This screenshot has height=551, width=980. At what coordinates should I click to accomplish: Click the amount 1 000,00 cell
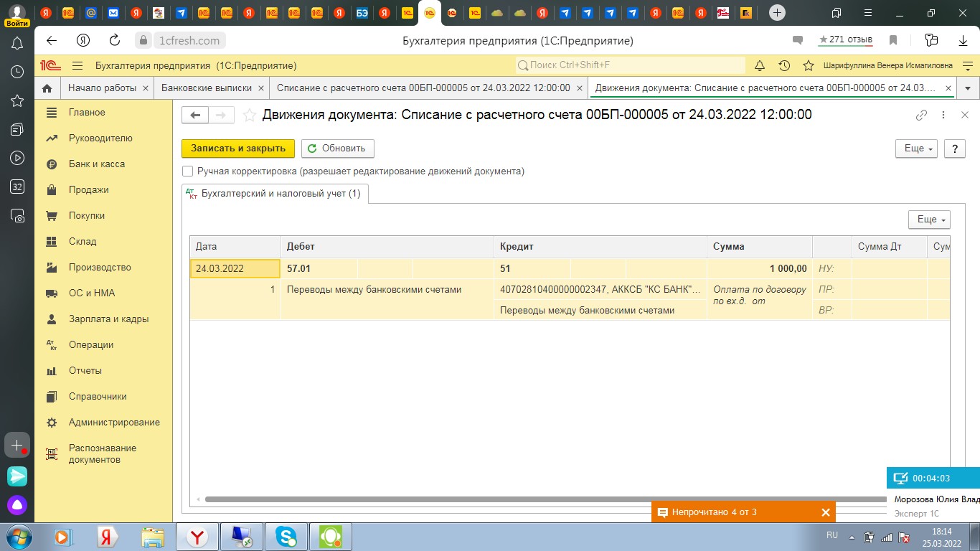point(760,269)
